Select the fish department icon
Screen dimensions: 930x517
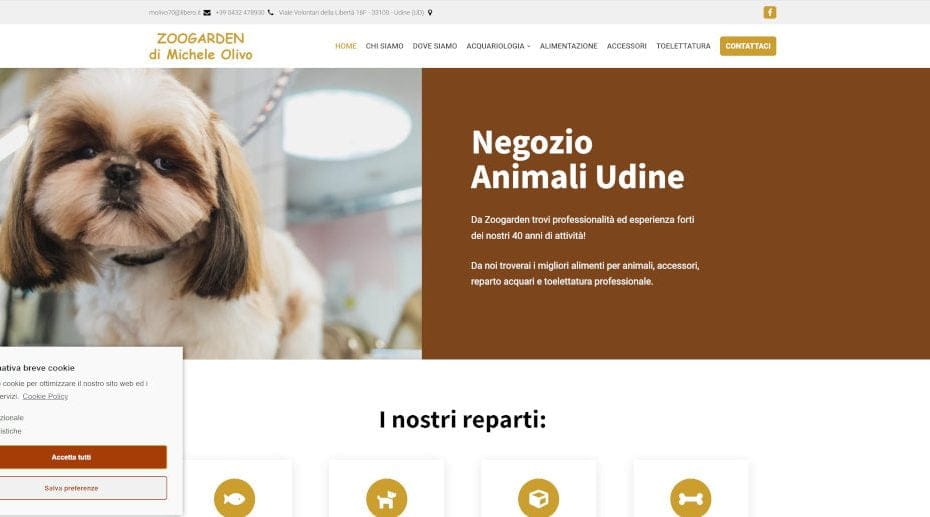tap(234, 499)
